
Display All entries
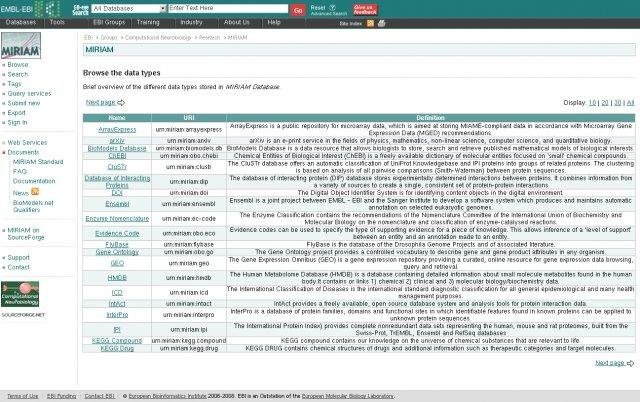(630, 103)
